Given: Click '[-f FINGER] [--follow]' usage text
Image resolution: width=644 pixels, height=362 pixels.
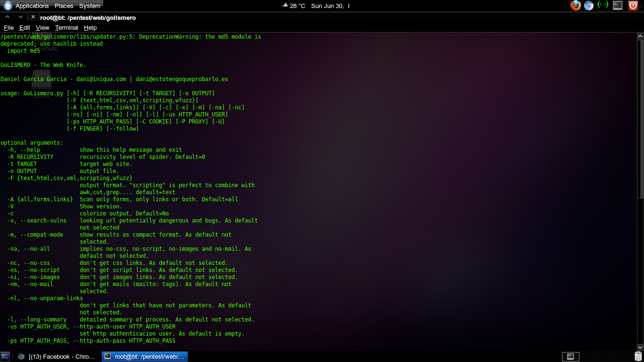Looking at the screenshot, I should tap(103, 129).
